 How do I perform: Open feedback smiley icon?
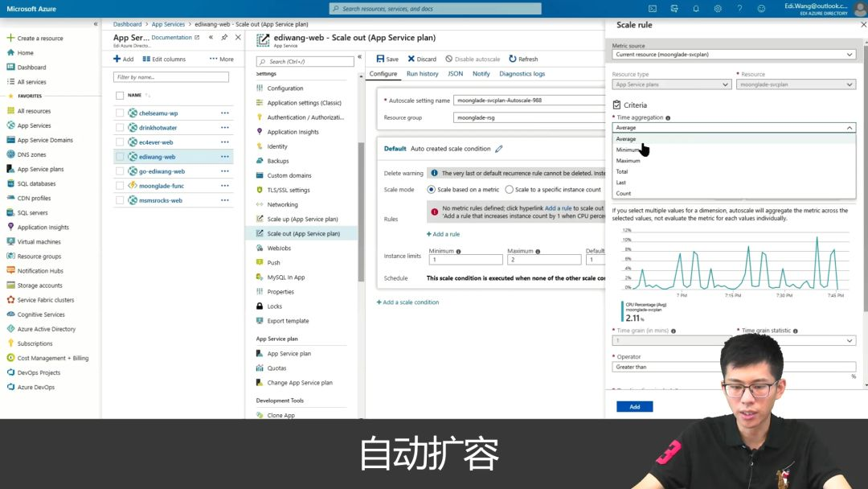point(761,9)
